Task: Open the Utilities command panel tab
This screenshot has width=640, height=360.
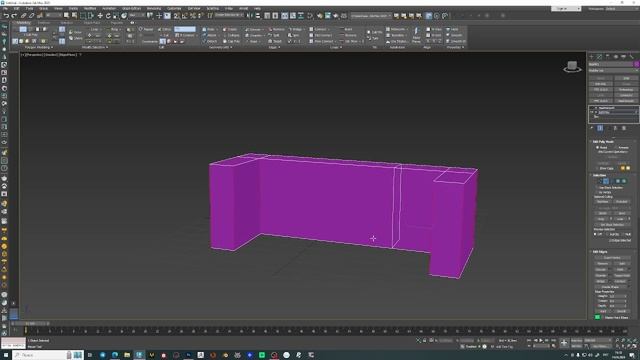Action: [632, 57]
